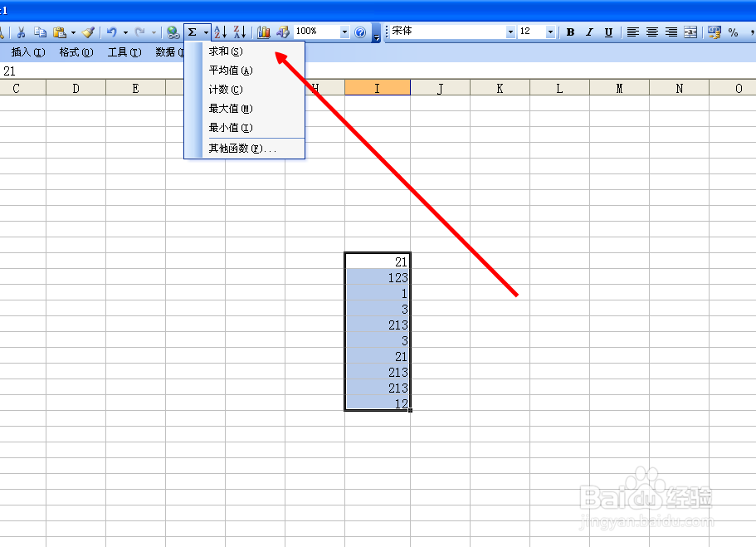Viewport: 756px width, 547px height.
Task: Toggle Underline formatting
Action: point(608,32)
